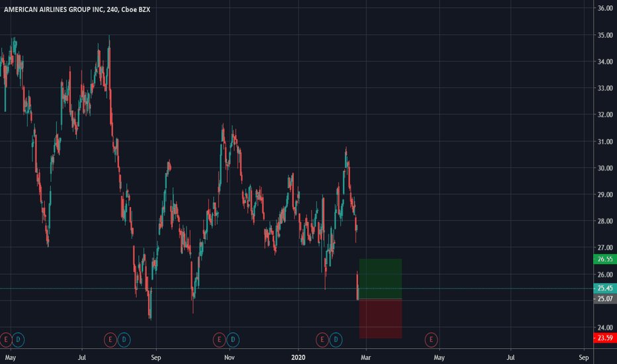The width and height of the screenshot is (617, 364).
Task: Click the American Airlines Group Inc chart title
Action: point(77,9)
